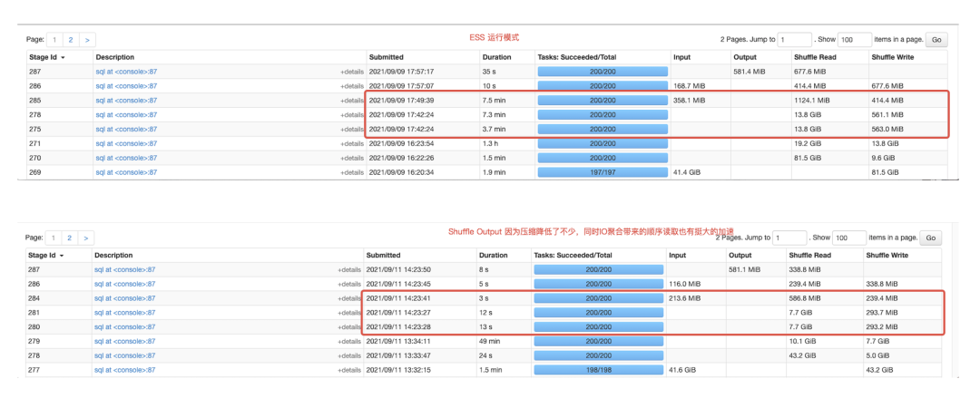980x408 pixels.
Task: Expand +details for stage 275
Action: point(352,130)
